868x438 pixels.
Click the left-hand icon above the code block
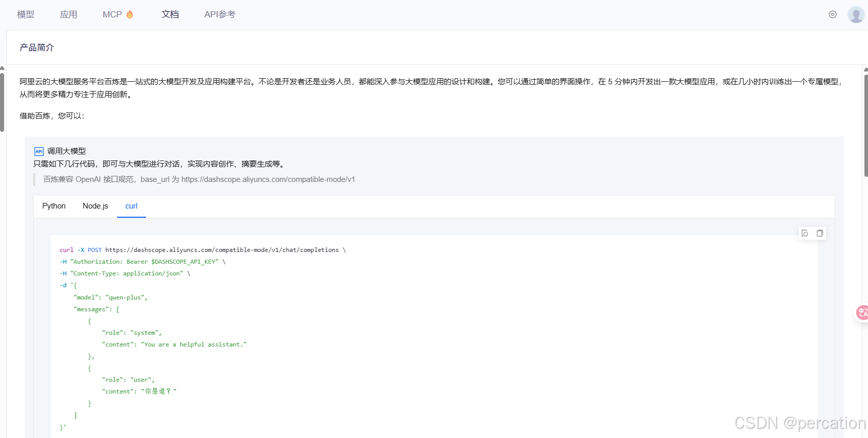[x=805, y=233]
